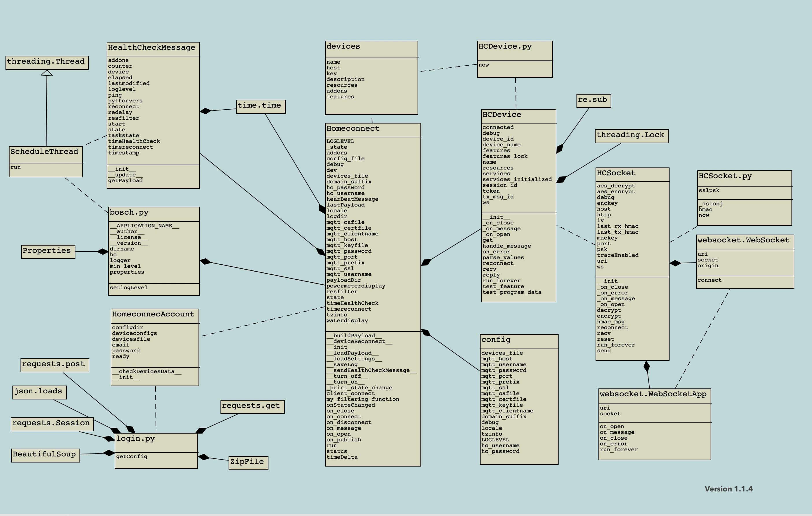Click _sslobj in HCSocket.py
The height and width of the screenshot is (516, 812).
(711, 204)
